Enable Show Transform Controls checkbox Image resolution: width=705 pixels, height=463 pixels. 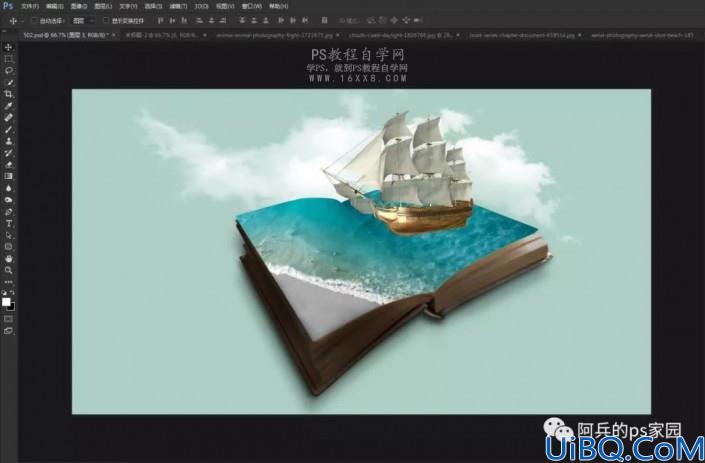[106, 21]
